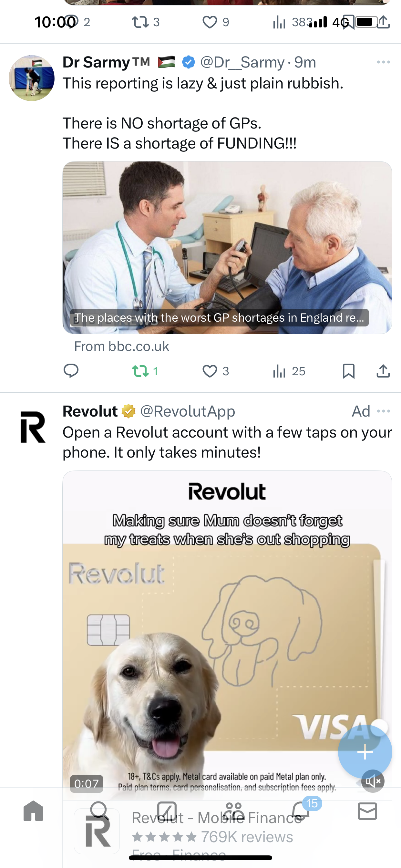The image size is (401, 868).
Task: Open the Grok tab
Action: 167,811
